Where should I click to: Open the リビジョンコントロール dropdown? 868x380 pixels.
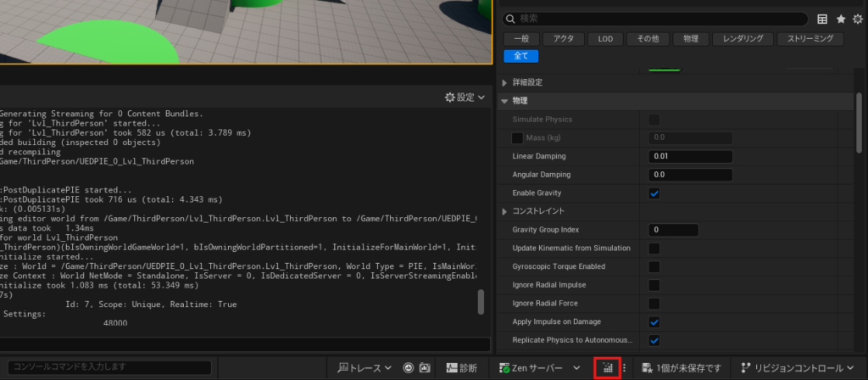coord(797,368)
